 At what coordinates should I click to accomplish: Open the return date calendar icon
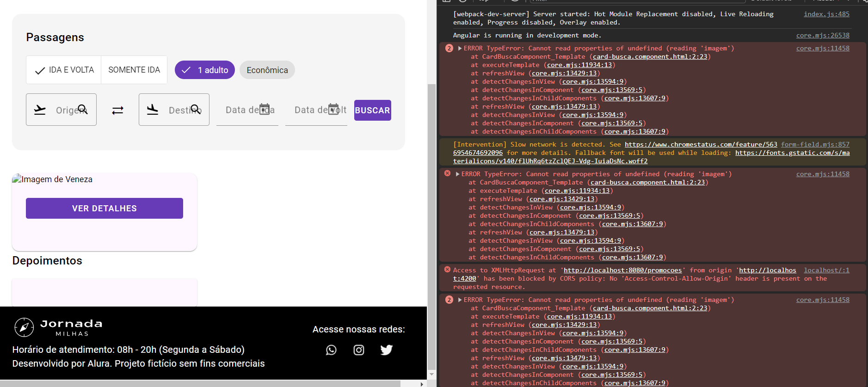(x=333, y=109)
